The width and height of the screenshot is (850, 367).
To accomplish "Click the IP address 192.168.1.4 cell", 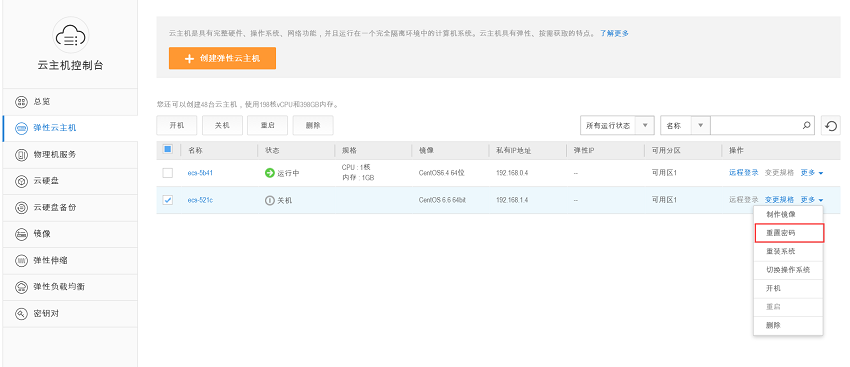I will (x=512, y=200).
